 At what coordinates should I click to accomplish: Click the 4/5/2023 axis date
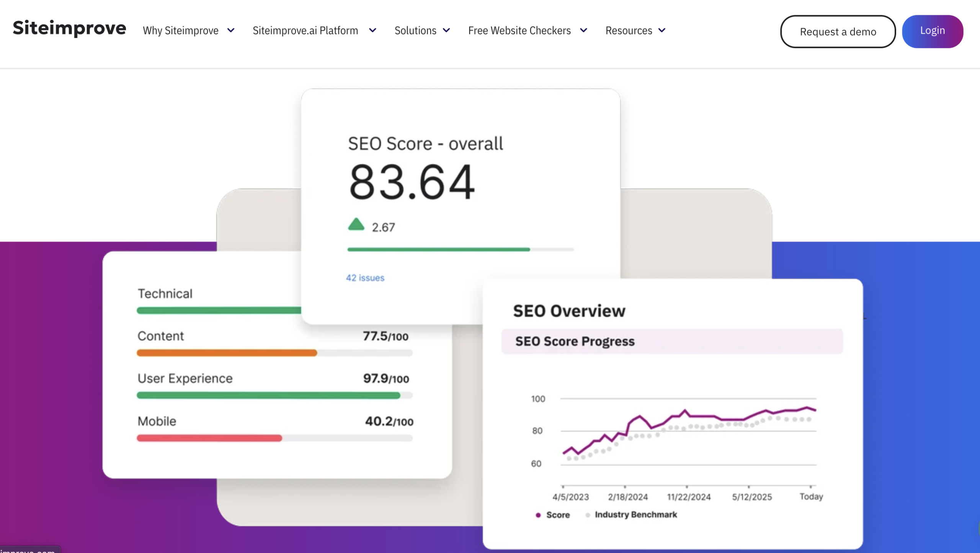570,497
